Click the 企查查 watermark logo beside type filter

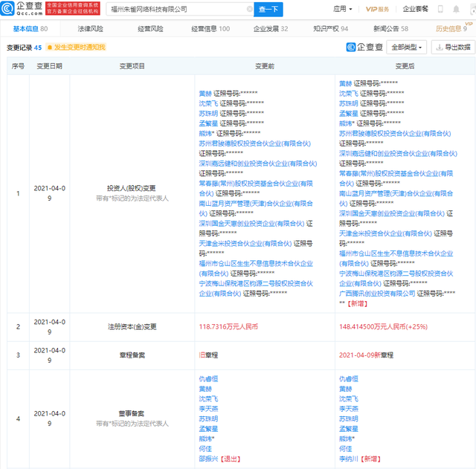pos(364,47)
